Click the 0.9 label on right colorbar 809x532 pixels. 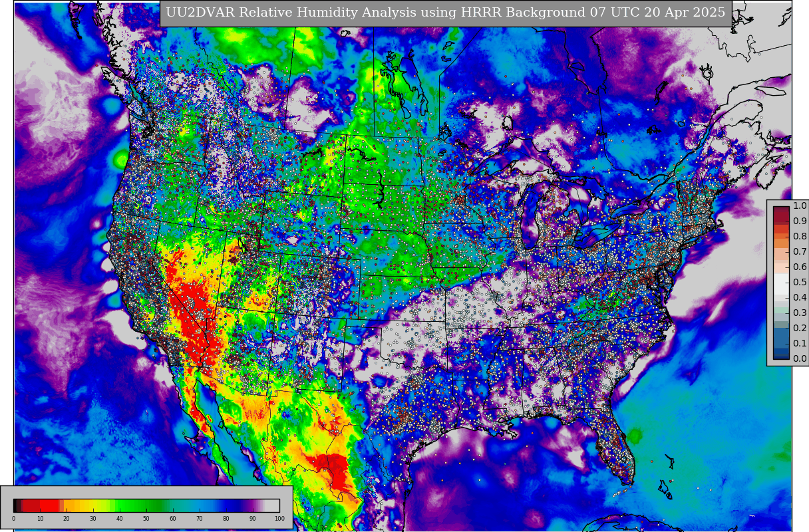pyautogui.click(x=800, y=221)
